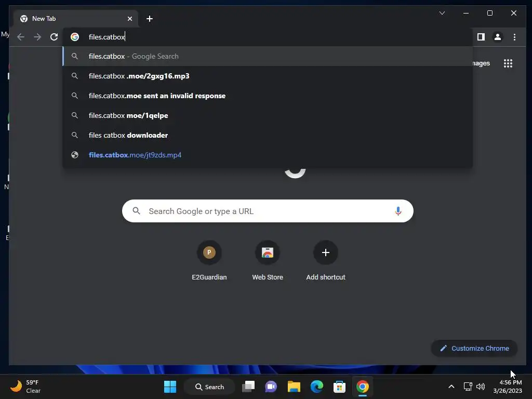Open the Chrome profile avatar menu
Viewport: 532px width, 399px height.
(497, 37)
